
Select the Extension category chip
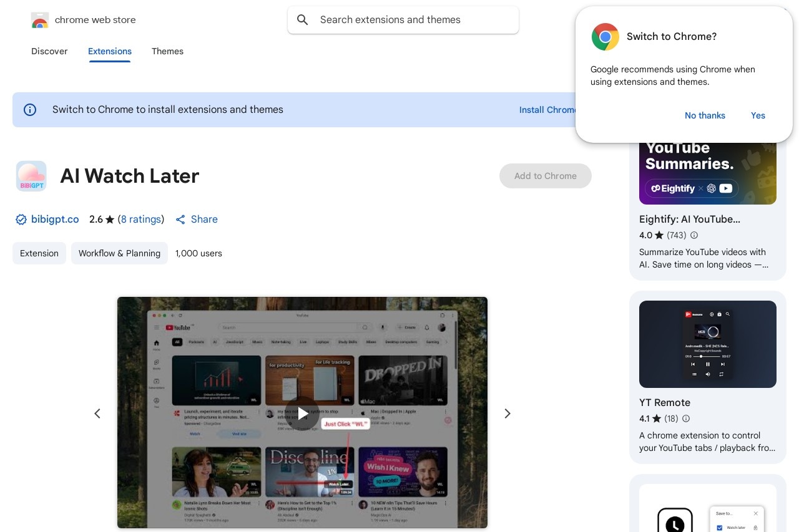coord(39,253)
